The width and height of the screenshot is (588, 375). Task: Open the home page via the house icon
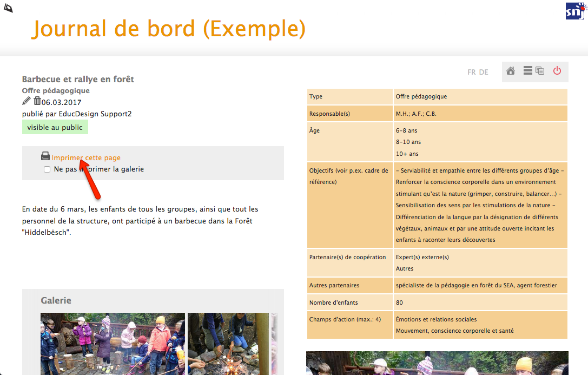click(x=510, y=71)
